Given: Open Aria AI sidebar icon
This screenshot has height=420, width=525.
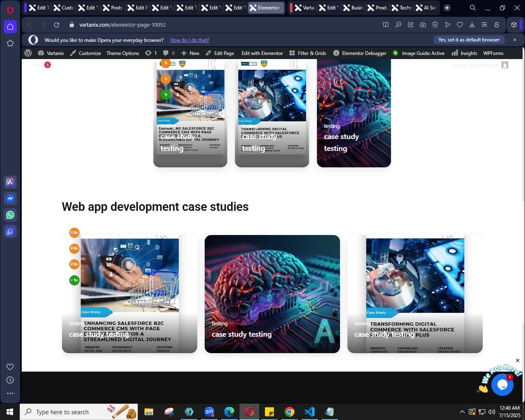Looking at the screenshot, I should pyautogui.click(x=10, y=182).
